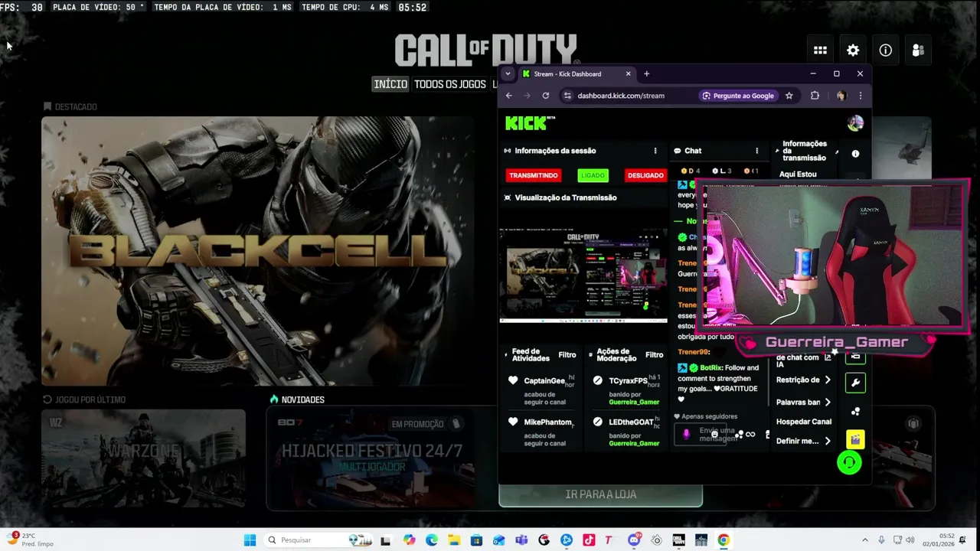Select the LEDtheGOAT moderation entry
This screenshot has height=551, width=980.
[x=628, y=432]
